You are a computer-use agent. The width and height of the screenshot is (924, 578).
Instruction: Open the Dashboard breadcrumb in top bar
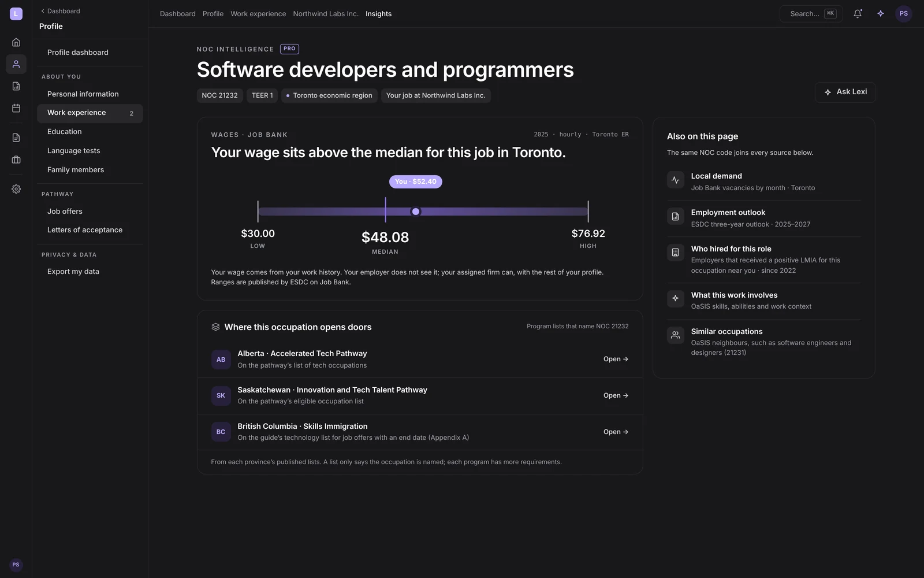coord(177,14)
